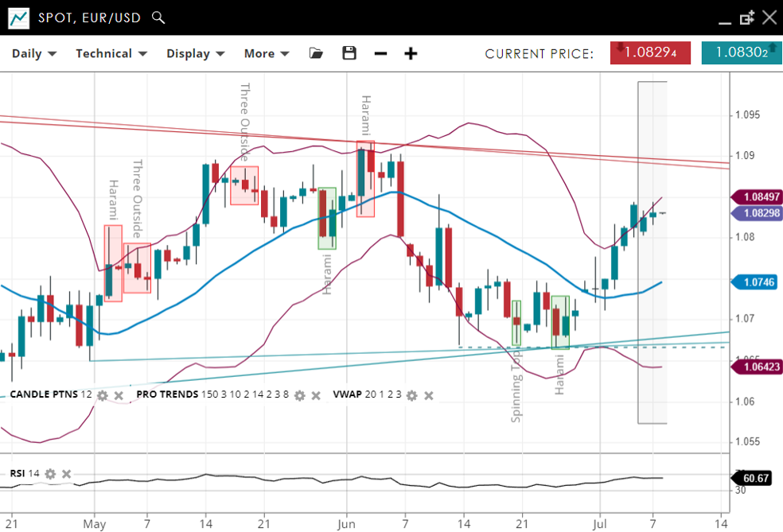
Task: Expand the Daily timeframe dropdown
Action: coord(34,53)
